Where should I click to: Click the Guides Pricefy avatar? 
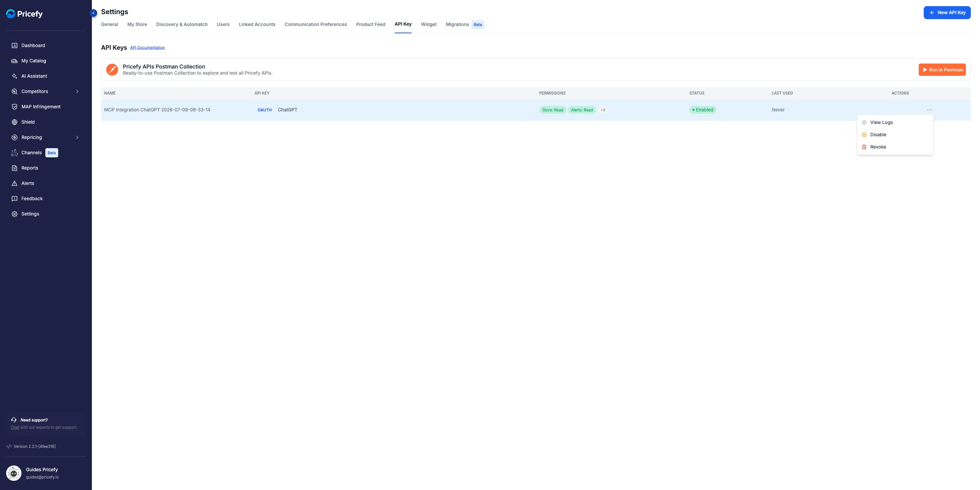pyautogui.click(x=14, y=473)
